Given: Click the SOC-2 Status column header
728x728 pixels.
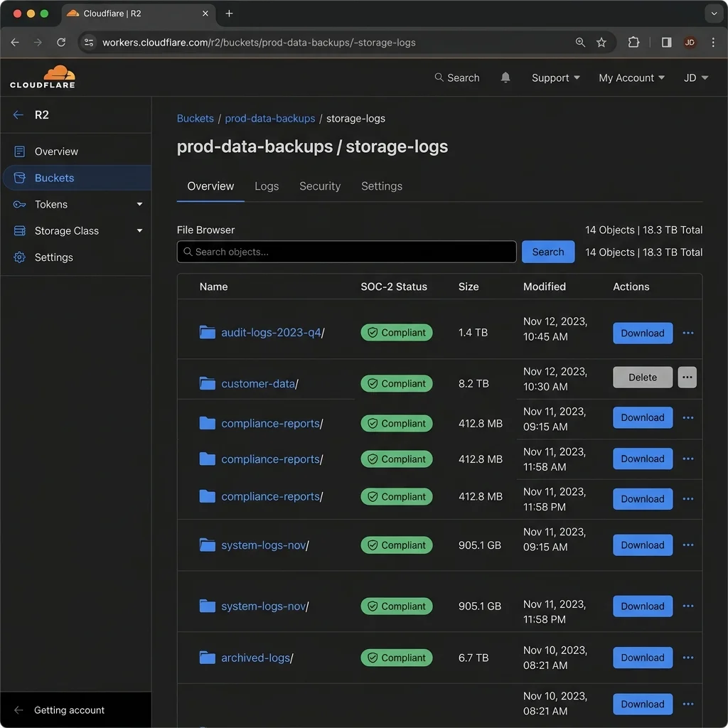Looking at the screenshot, I should (x=394, y=287).
